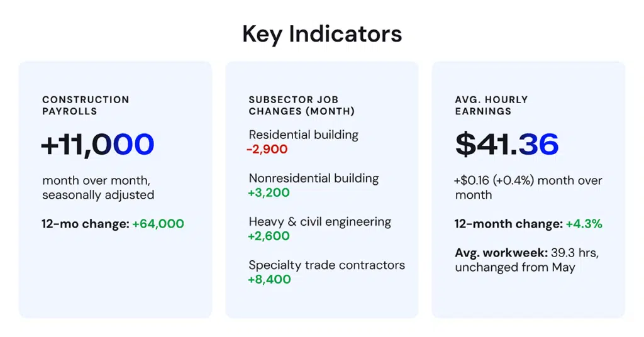
Task: Click the Key Indicators heading
Action: coord(322,35)
